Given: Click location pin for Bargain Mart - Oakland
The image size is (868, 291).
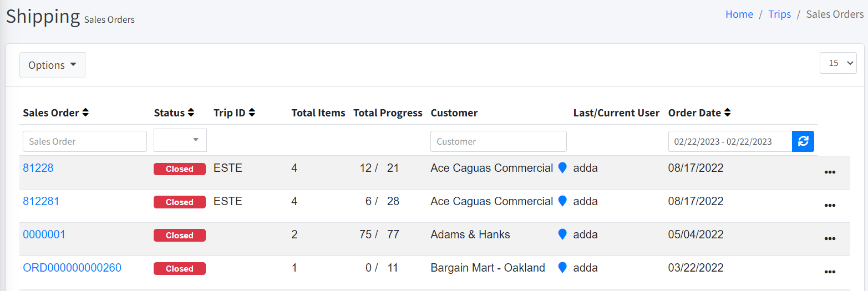Looking at the screenshot, I should point(562,268).
